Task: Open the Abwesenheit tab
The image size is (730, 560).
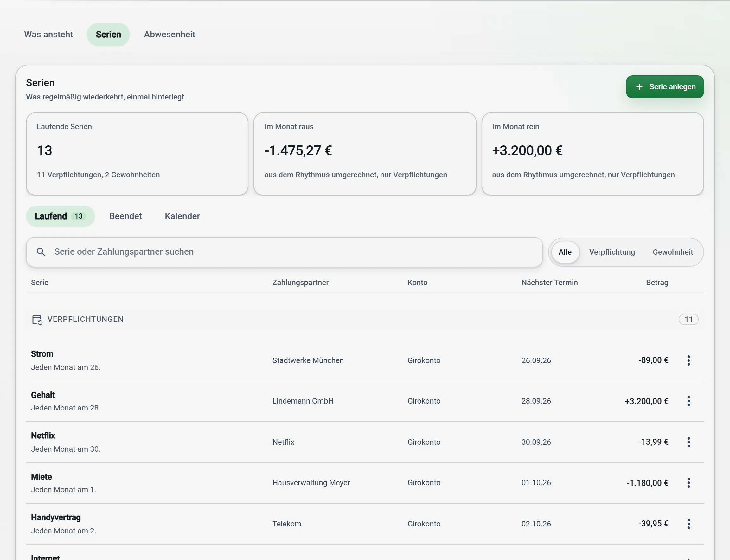Action: click(x=170, y=34)
